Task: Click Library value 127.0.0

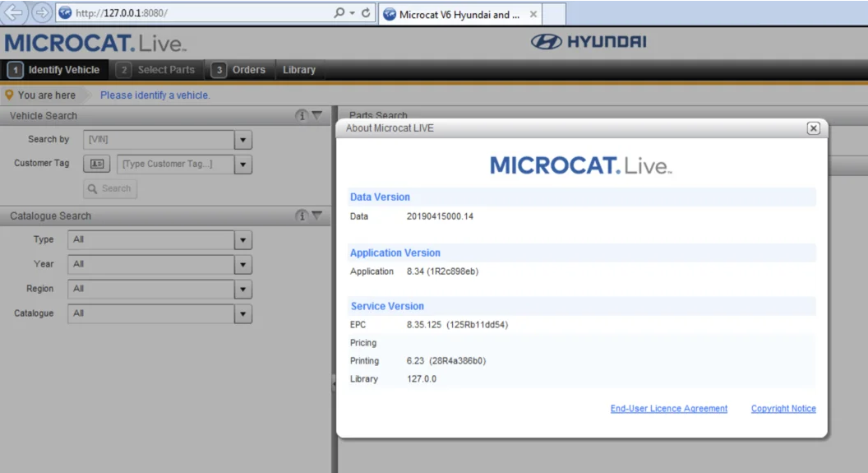Action: (422, 379)
